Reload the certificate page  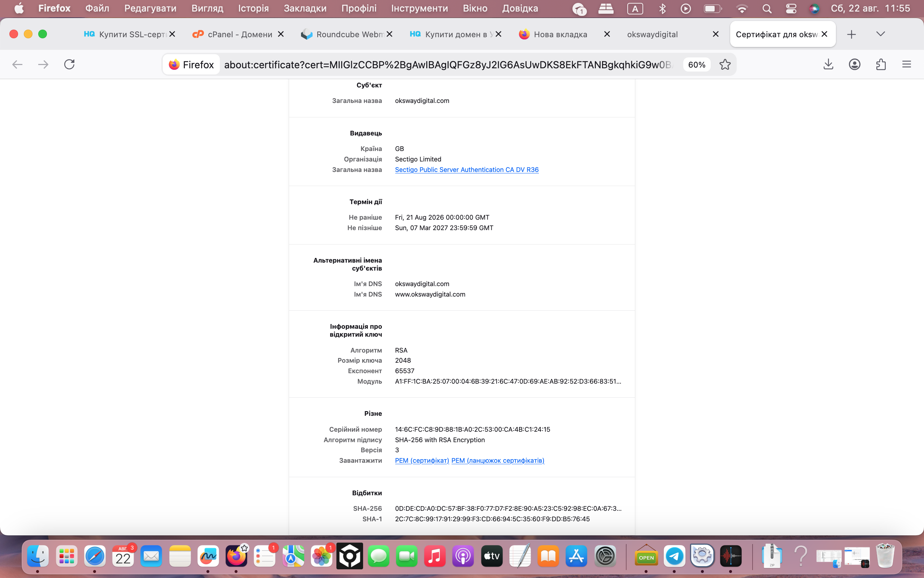pos(69,64)
